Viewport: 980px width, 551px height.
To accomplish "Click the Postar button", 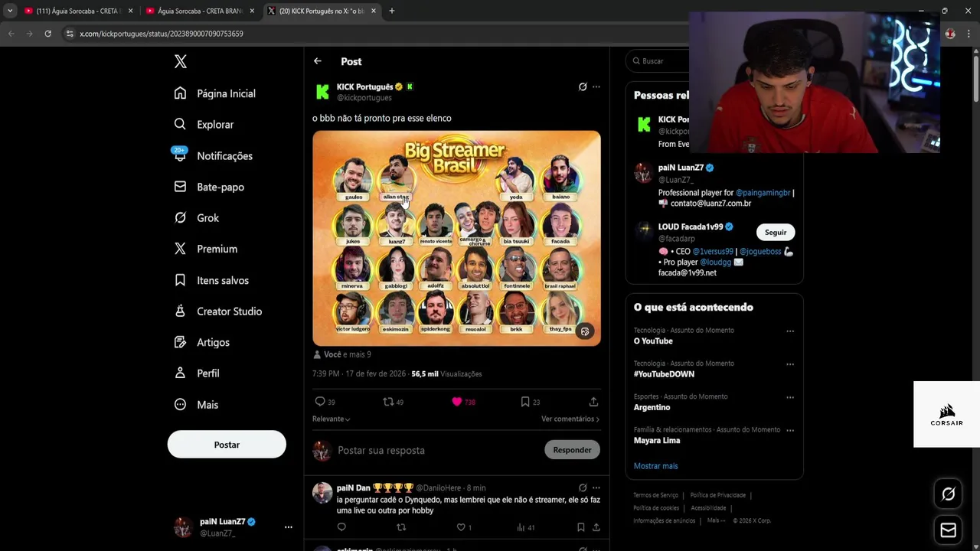I will pos(227,445).
